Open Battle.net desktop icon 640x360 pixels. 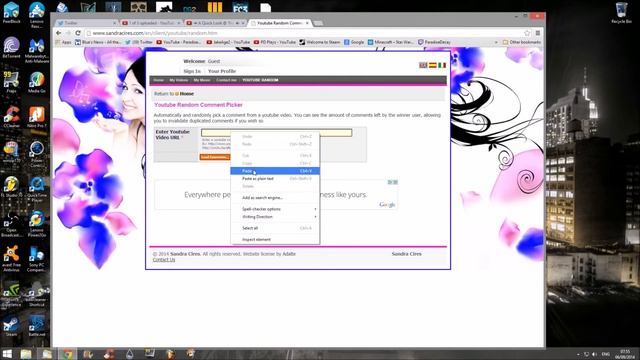(x=37, y=327)
